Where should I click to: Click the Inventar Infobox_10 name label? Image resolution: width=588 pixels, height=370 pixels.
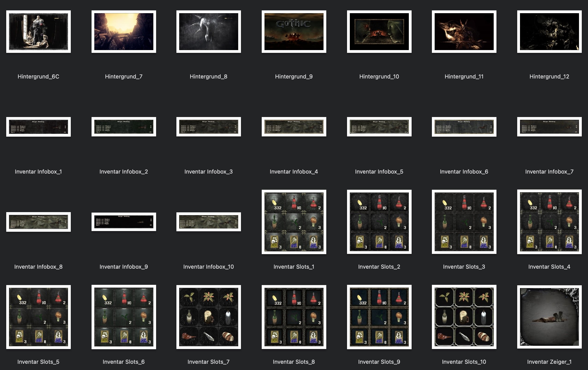(x=208, y=267)
